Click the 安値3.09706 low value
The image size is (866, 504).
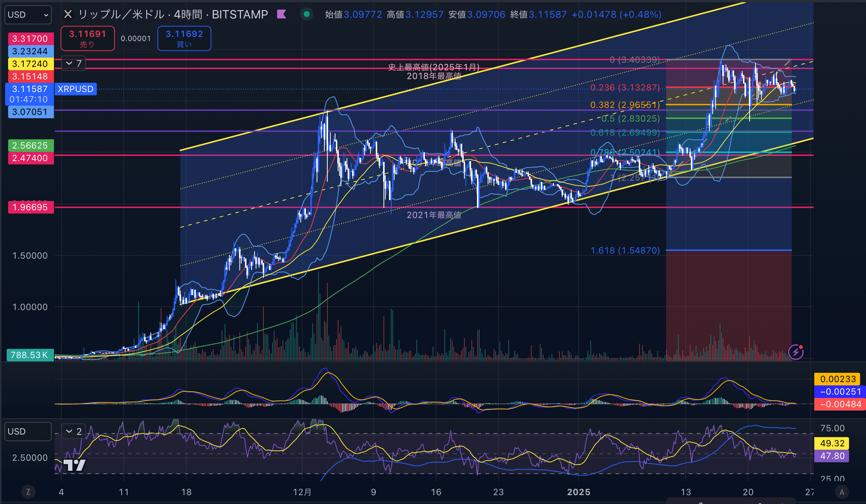[477, 14]
